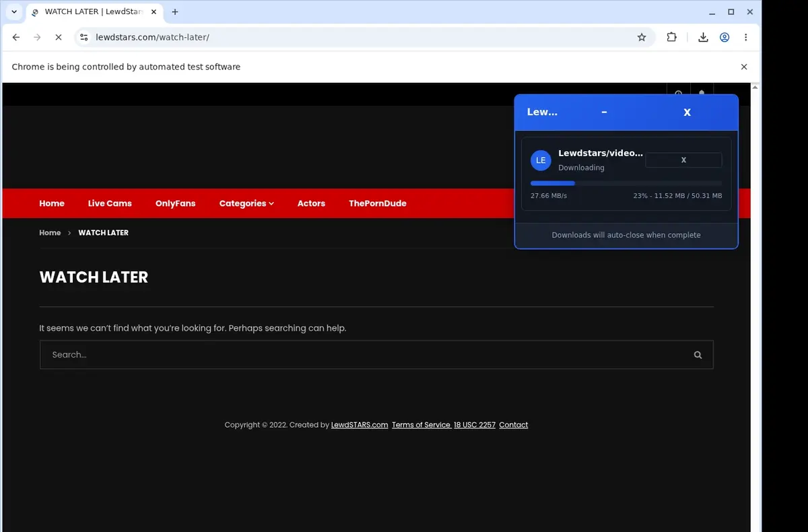
Task: Click the 23% - 11.52 MB / 50.31 MB text
Action: [677, 196]
